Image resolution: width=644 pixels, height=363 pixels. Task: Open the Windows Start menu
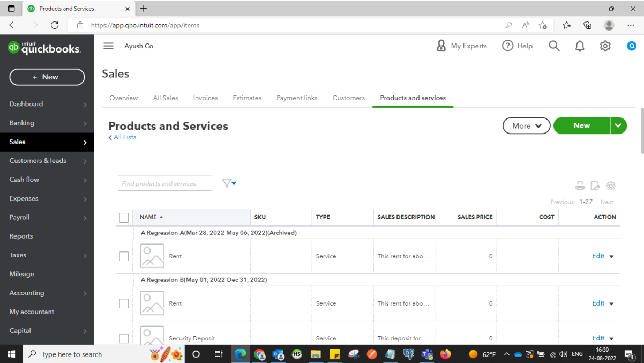[x=12, y=354]
